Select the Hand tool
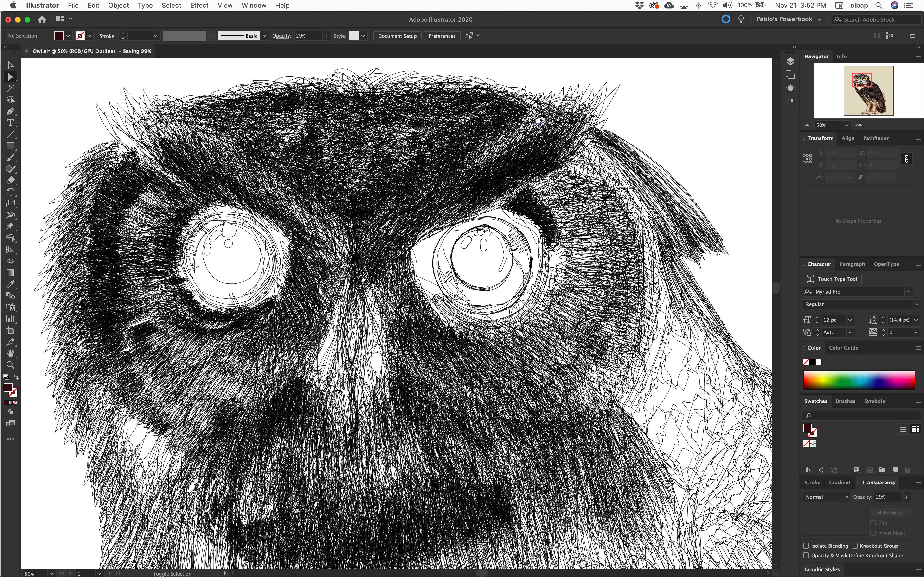 tap(10, 353)
